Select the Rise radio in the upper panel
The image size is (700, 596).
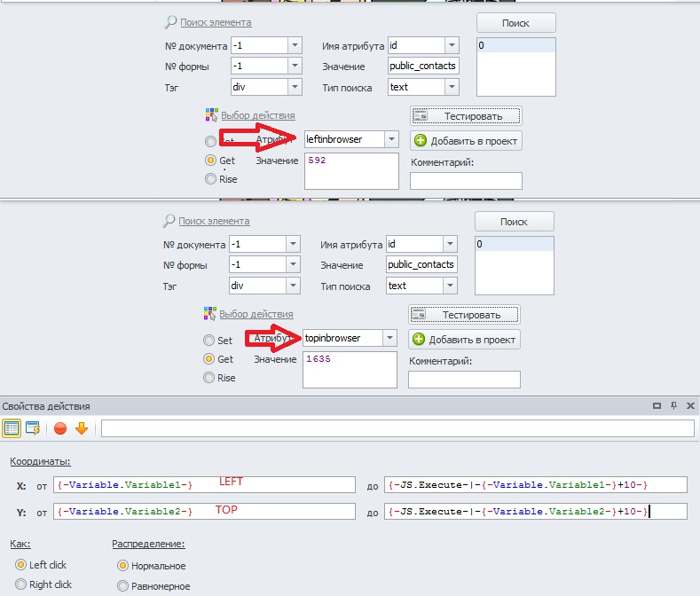209,179
